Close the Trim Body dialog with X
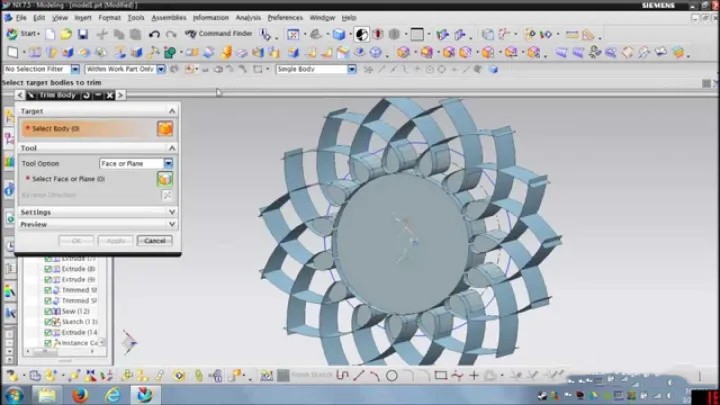The height and width of the screenshot is (405, 720). (109, 95)
